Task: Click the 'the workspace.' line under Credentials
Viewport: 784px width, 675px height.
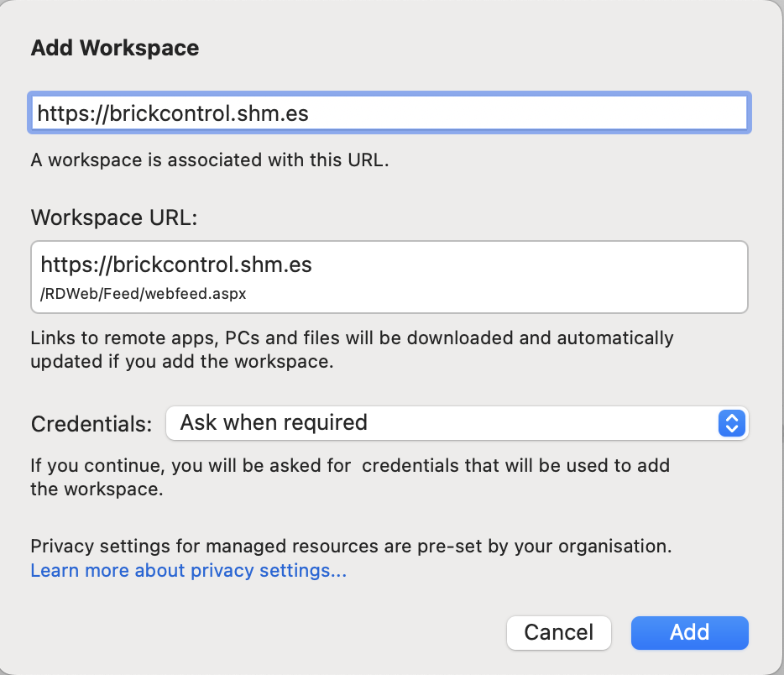Action: click(x=97, y=489)
